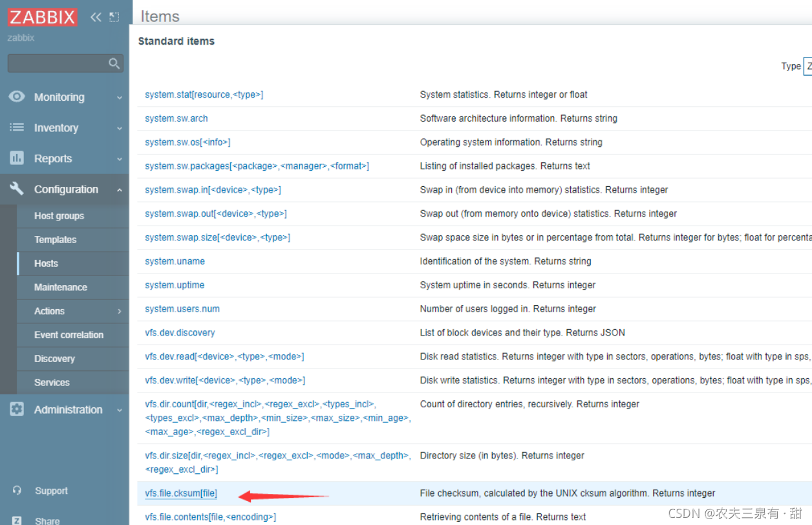Click 'Identification of the system' description
The height and width of the screenshot is (525, 812).
pos(506,261)
